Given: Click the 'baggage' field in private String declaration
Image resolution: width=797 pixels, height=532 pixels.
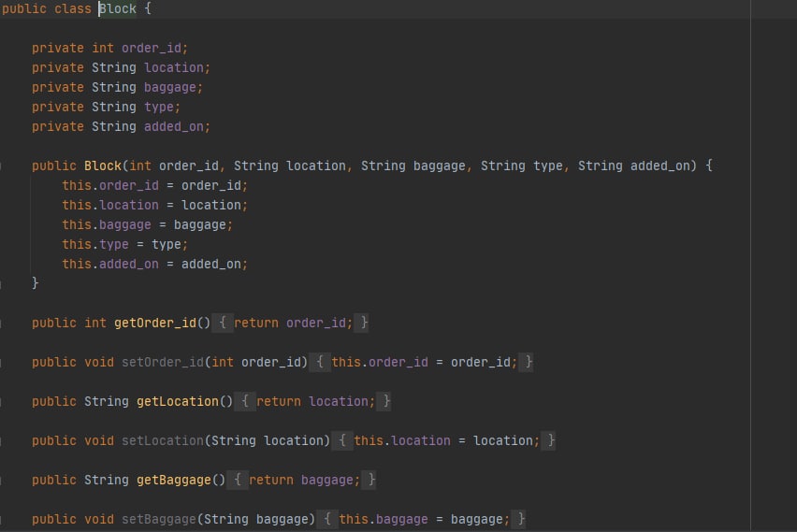Looking at the screenshot, I should click(169, 87).
